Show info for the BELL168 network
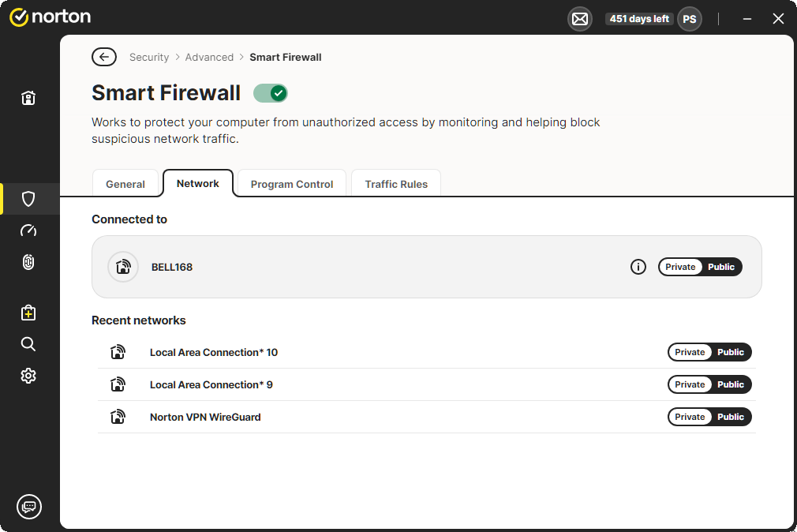797x532 pixels. 638,267
